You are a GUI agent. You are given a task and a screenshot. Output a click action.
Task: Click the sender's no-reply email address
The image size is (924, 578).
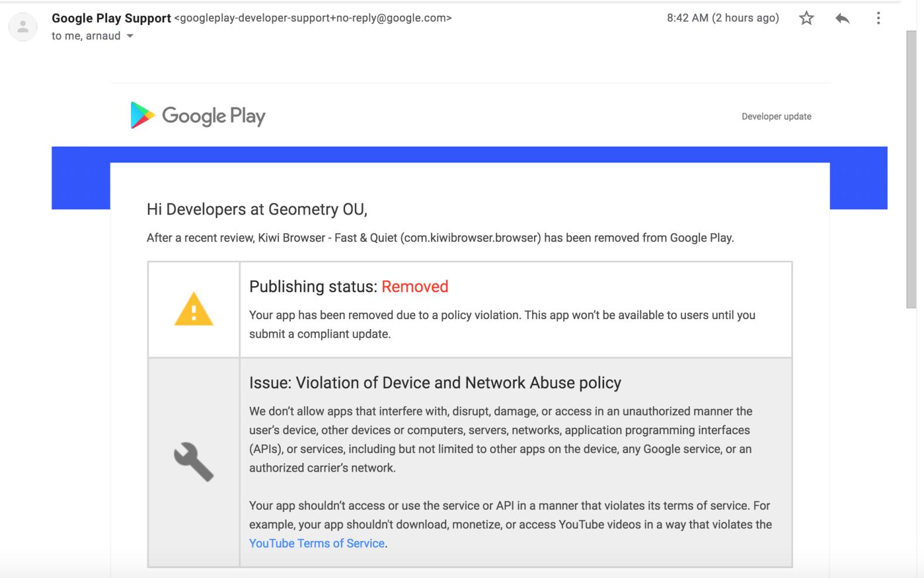point(313,18)
